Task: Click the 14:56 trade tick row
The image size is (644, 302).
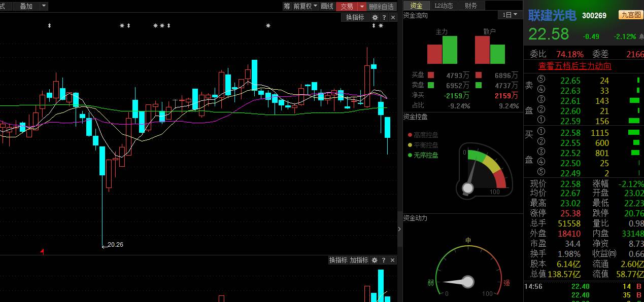Action: [584, 287]
